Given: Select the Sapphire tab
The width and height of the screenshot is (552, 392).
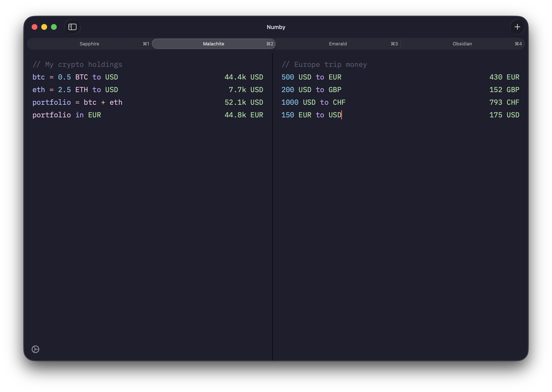Looking at the screenshot, I should [89, 44].
